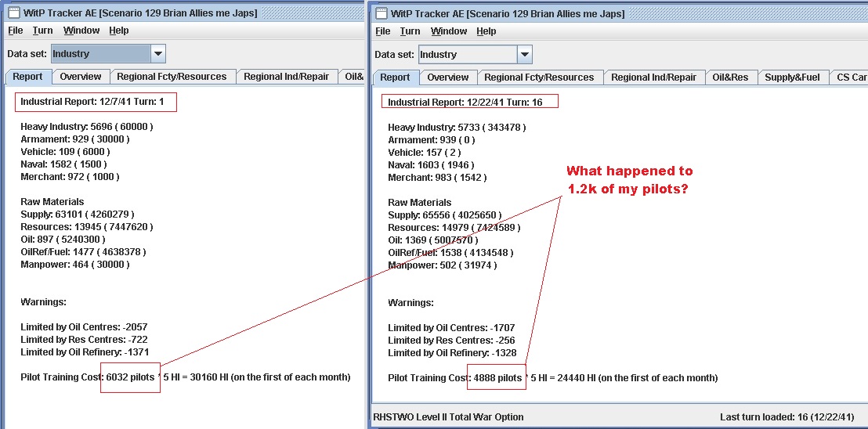Viewport: 868px width, 429px height.
Task: Click 'Heavy Industry: 5696 ( 60000 )' line
Action: coord(87,127)
